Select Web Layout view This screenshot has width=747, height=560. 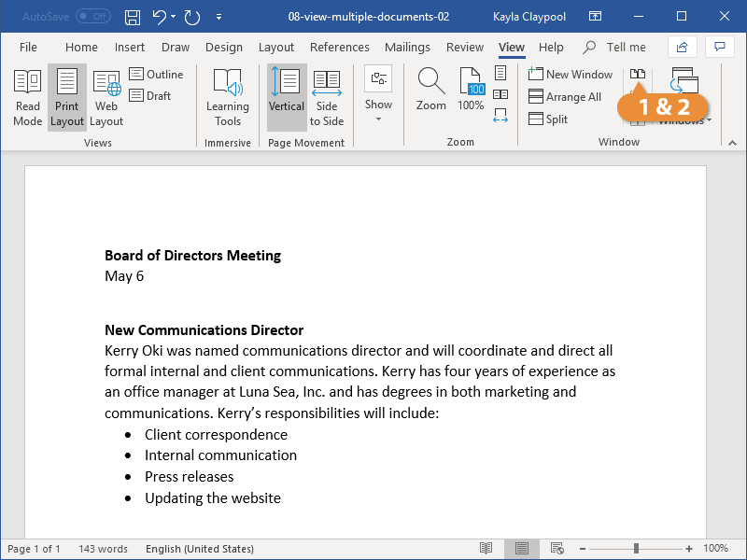tap(106, 98)
